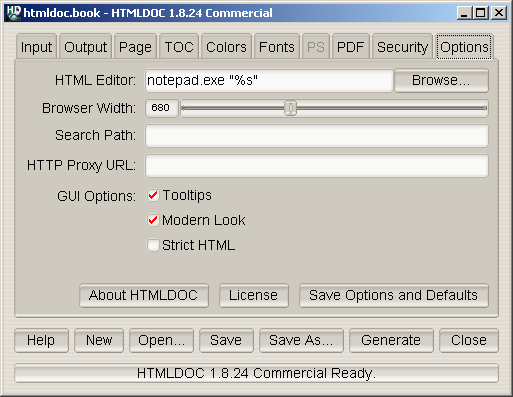The width and height of the screenshot is (513, 397).
Task: Click the Search Path input field
Action: (317, 136)
